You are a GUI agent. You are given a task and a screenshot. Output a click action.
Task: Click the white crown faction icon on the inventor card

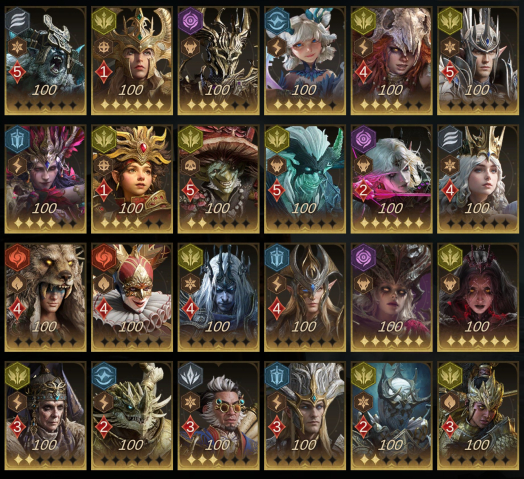[191, 375]
